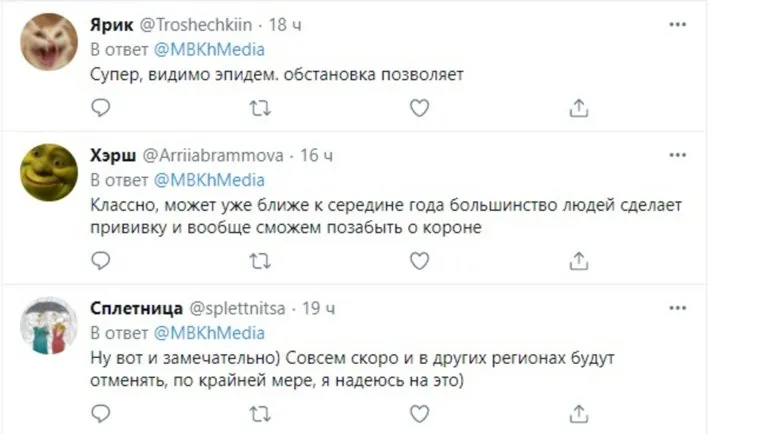Viewport: 760px width, 434px height.
Task: Retweet Ярик's tweet
Action: coord(259,107)
